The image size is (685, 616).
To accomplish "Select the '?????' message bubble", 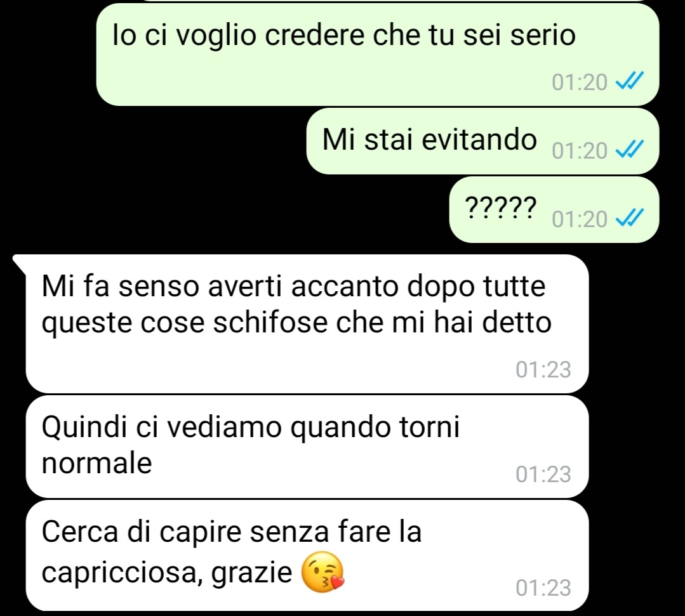I will pyautogui.click(x=554, y=209).
